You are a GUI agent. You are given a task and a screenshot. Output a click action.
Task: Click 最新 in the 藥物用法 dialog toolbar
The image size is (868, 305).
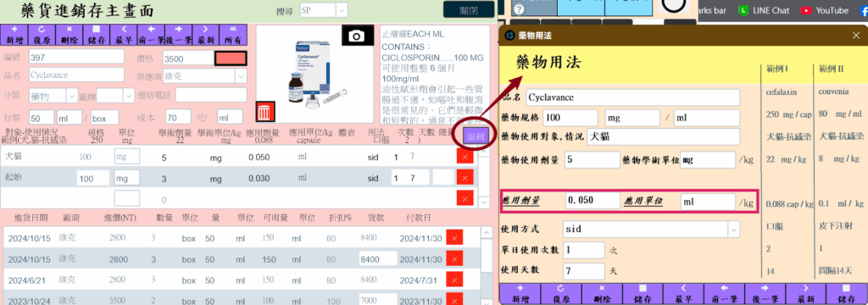(x=805, y=293)
